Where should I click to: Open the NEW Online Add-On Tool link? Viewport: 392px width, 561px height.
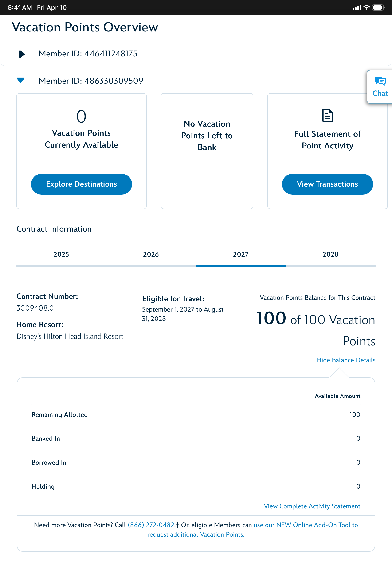(x=306, y=525)
